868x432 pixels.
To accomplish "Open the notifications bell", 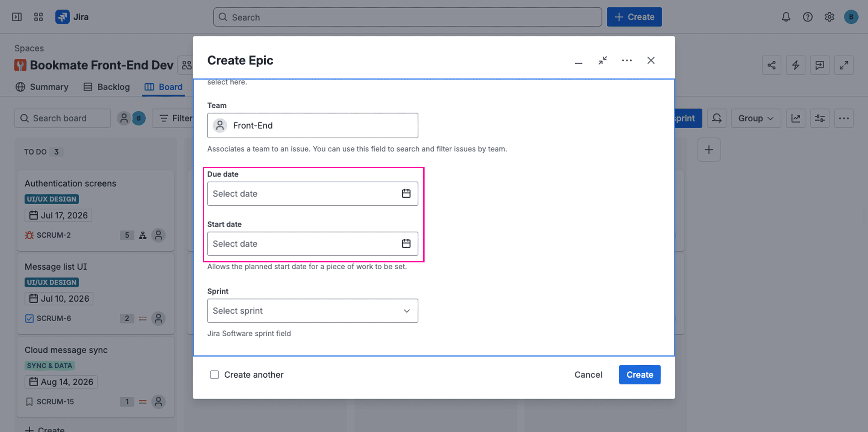I will pyautogui.click(x=786, y=17).
